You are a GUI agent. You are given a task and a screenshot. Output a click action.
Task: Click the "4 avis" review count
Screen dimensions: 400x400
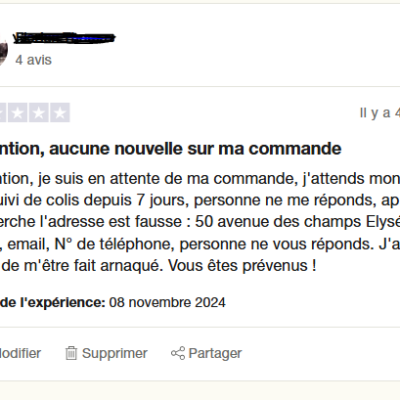tap(33, 60)
